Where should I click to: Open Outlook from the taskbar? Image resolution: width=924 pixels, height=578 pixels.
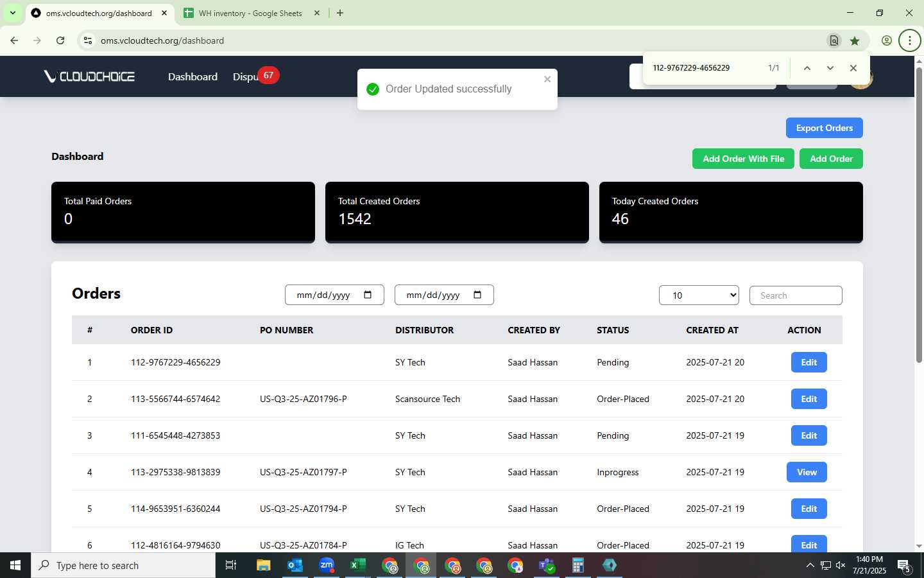coord(295,565)
